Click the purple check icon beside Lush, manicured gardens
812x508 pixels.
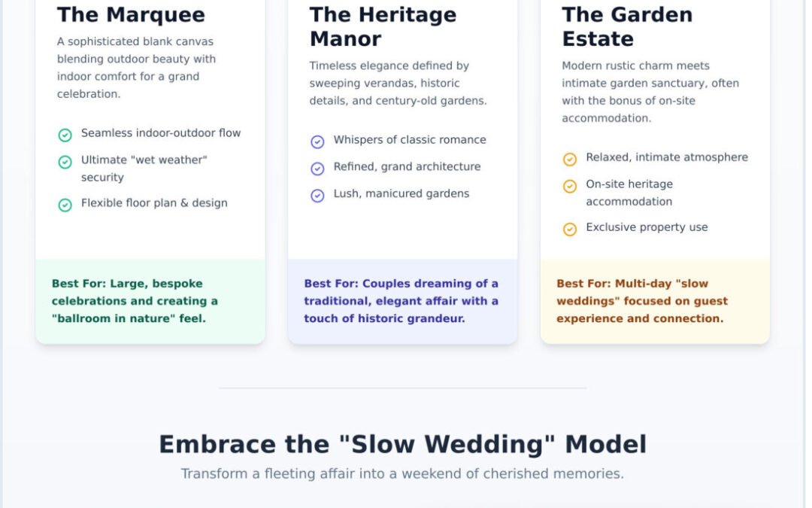tap(317, 196)
